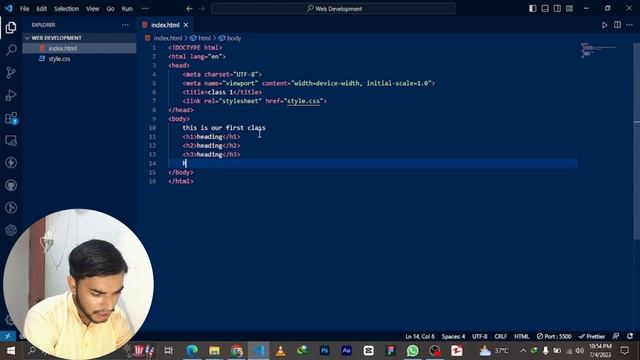
Task: Open the GitHub view in the activity bar
Action: (x=11, y=185)
